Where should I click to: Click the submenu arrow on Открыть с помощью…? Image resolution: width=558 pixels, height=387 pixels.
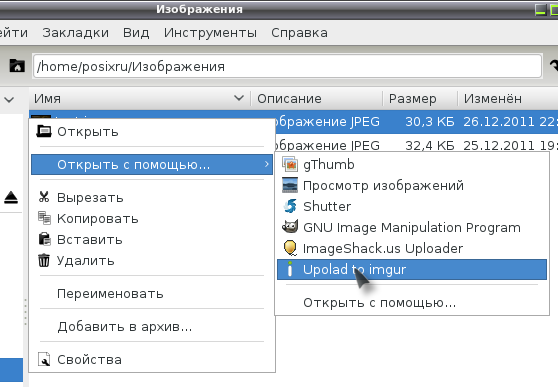[x=266, y=164]
